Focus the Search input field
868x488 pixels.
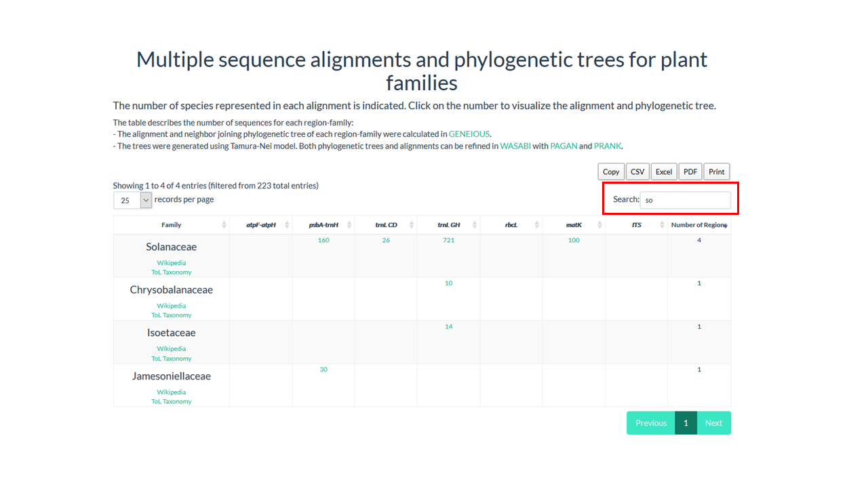pyautogui.click(x=686, y=200)
